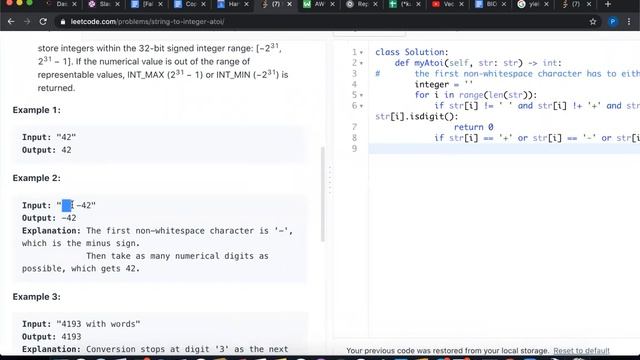The width and height of the screenshot is (640, 360).
Task: Click the problem description scrollbar
Action: click(x=323, y=194)
